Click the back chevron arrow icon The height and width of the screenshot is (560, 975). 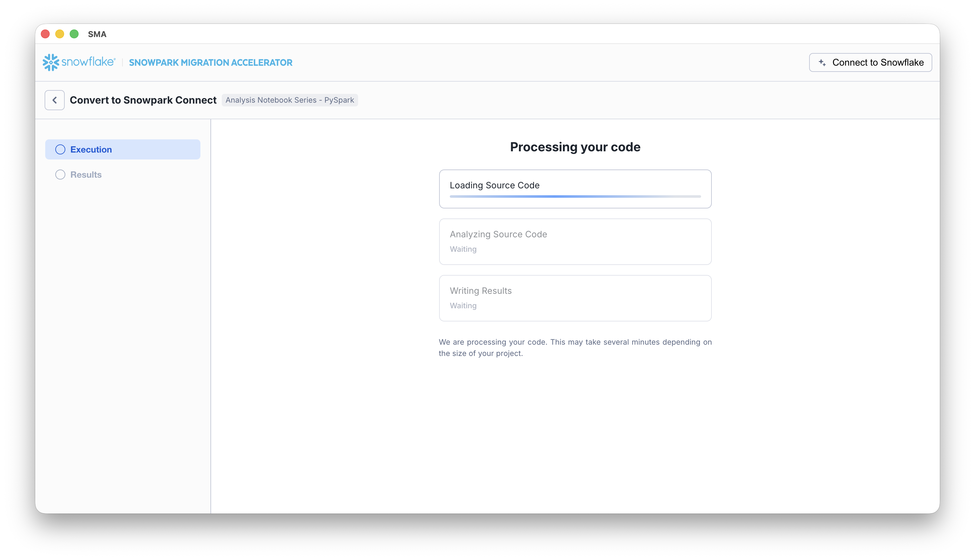(x=54, y=100)
